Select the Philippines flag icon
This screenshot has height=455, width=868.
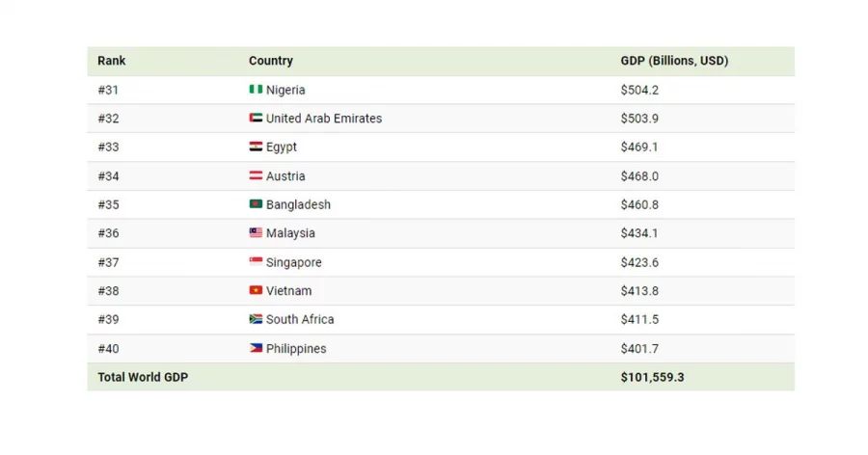[x=256, y=348]
